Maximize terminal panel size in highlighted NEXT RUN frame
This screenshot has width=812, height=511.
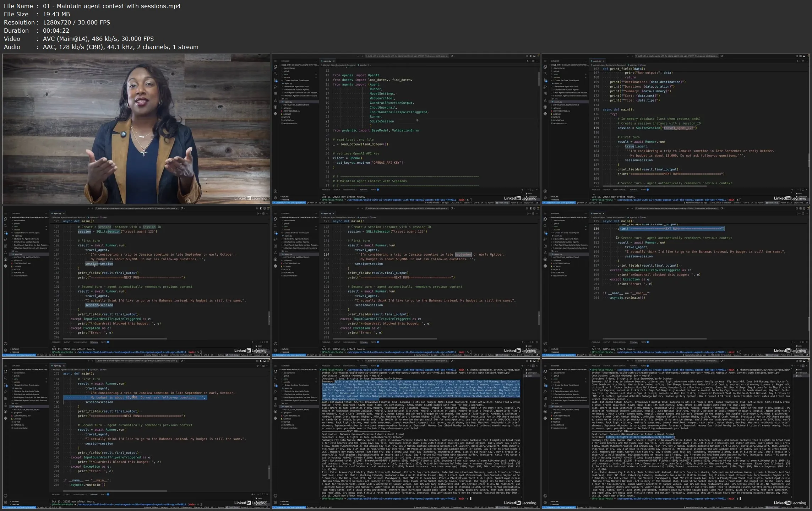(803, 342)
